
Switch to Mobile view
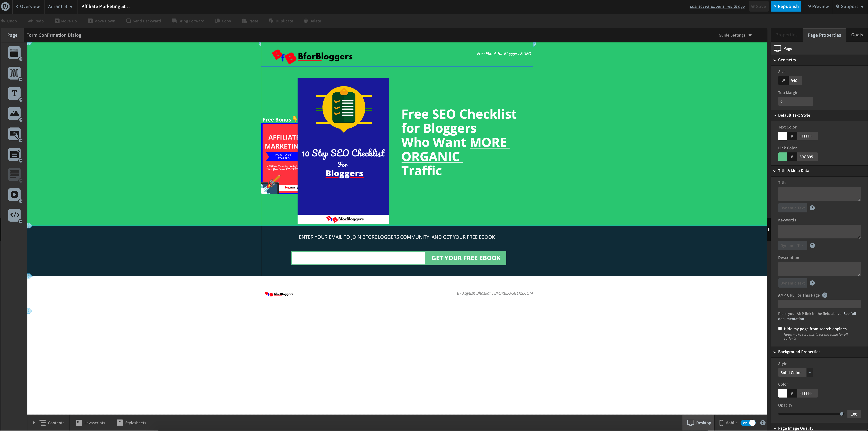pos(728,423)
